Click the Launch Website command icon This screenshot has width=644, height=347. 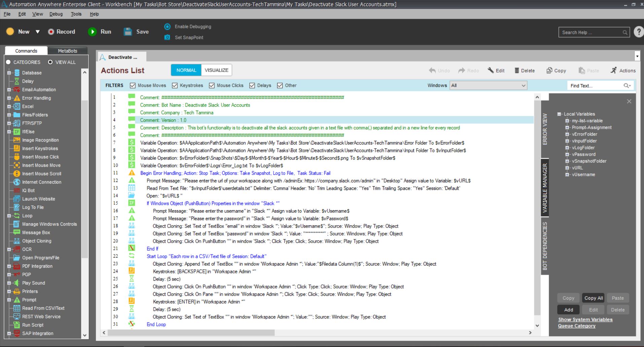16,199
